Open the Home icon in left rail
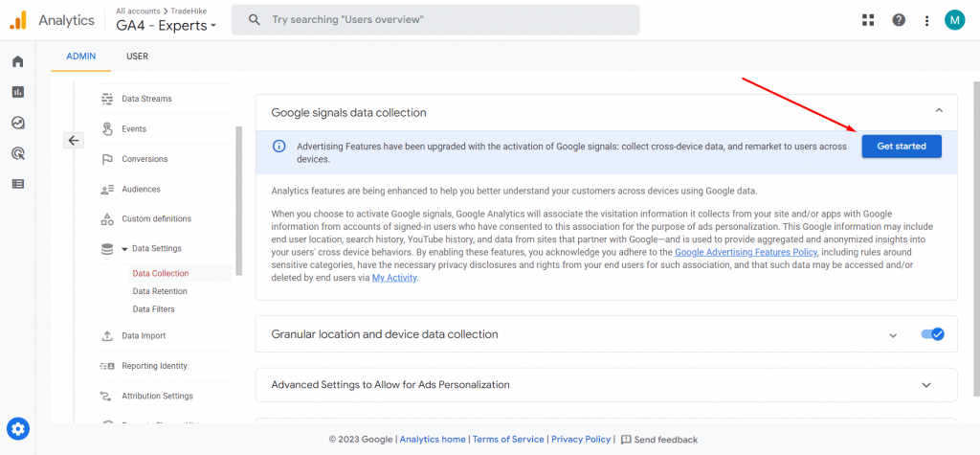The image size is (980, 455). (17, 61)
